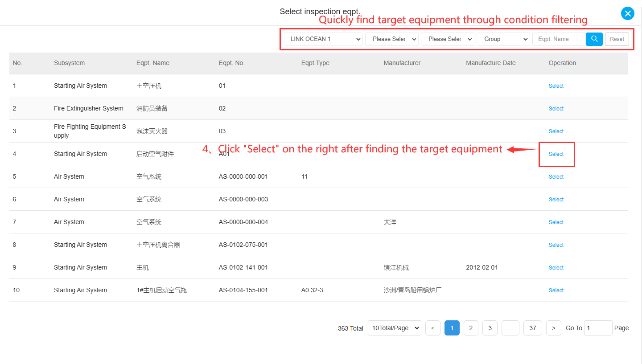Click the No. column header
Image resolution: width=642 pixels, height=364 pixels.
(x=17, y=63)
